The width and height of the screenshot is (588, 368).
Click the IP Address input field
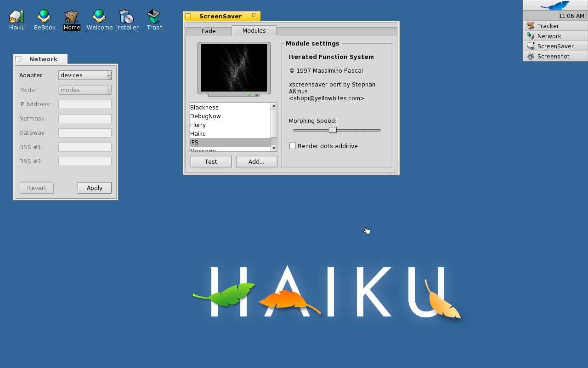(x=85, y=104)
